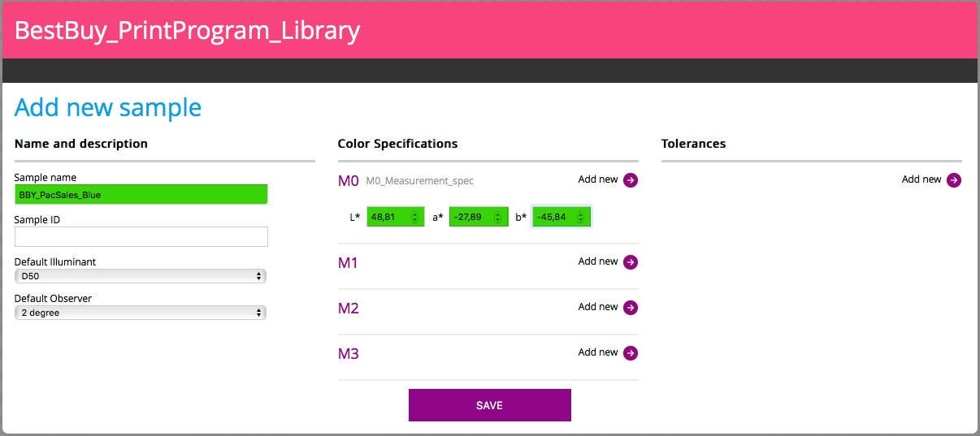This screenshot has width=980, height=436.
Task: Select the Sample name field
Action: 141,194
